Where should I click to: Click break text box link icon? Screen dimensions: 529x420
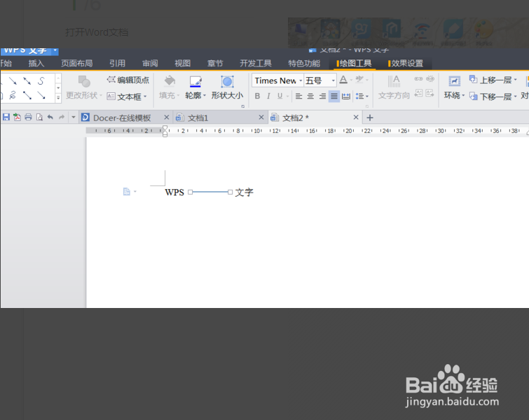[430, 79]
